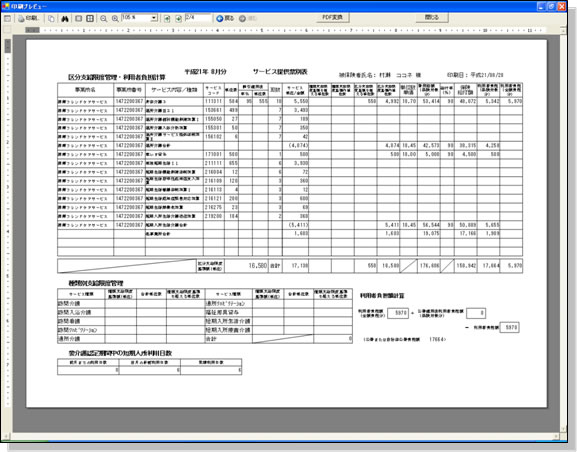577x452 pixels.
Task: Click the left margin thumbnail marker
Action: [x=7, y=46]
